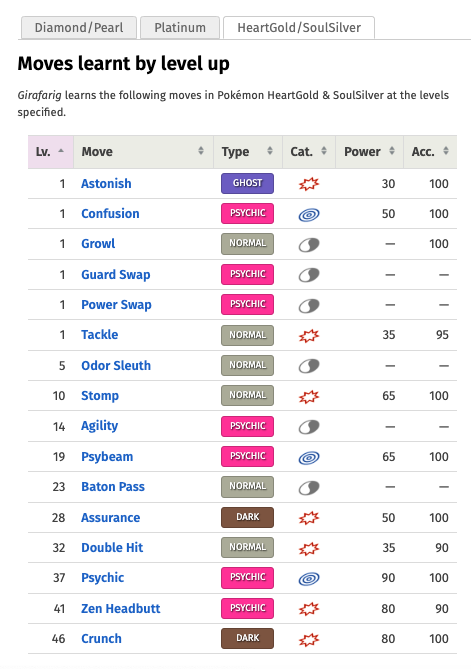471x669 pixels.
Task: Open the Psychic move link
Action: (102, 578)
